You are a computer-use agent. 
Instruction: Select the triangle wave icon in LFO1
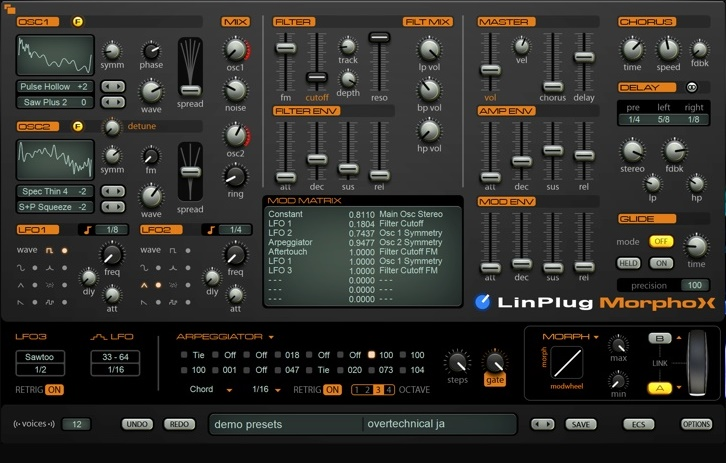pos(21,285)
